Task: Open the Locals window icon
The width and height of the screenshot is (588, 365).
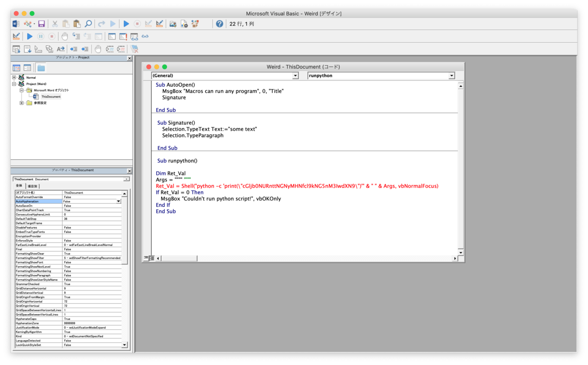Action: click(112, 36)
